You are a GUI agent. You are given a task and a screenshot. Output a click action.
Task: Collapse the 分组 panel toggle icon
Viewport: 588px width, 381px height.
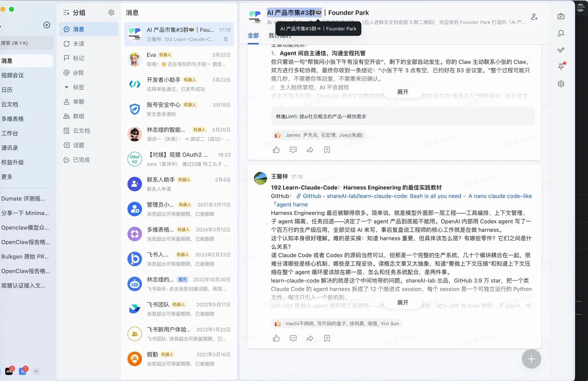pyautogui.click(x=66, y=13)
